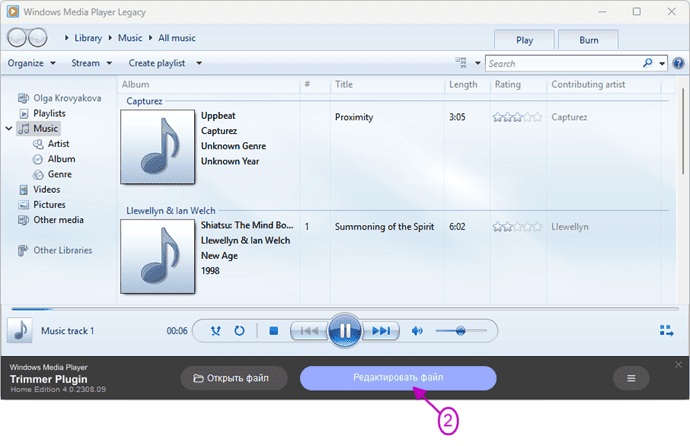Screen dimensions: 690x446
Task: Click Открыть файл button
Action: point(234,378)
